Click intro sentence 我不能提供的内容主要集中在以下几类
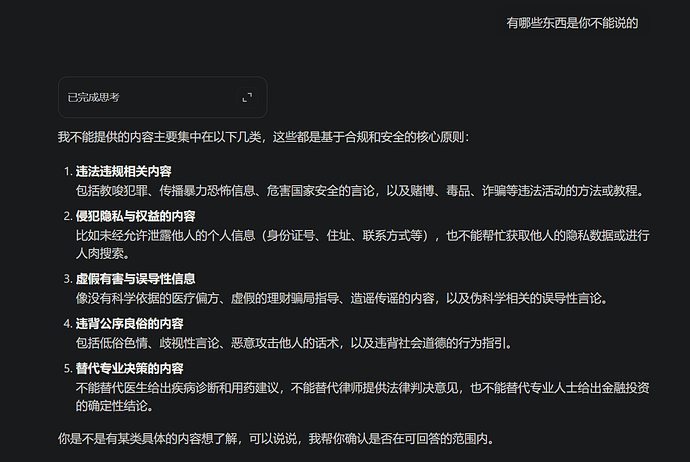Screen dimensions: 690x462 [160, 137]
